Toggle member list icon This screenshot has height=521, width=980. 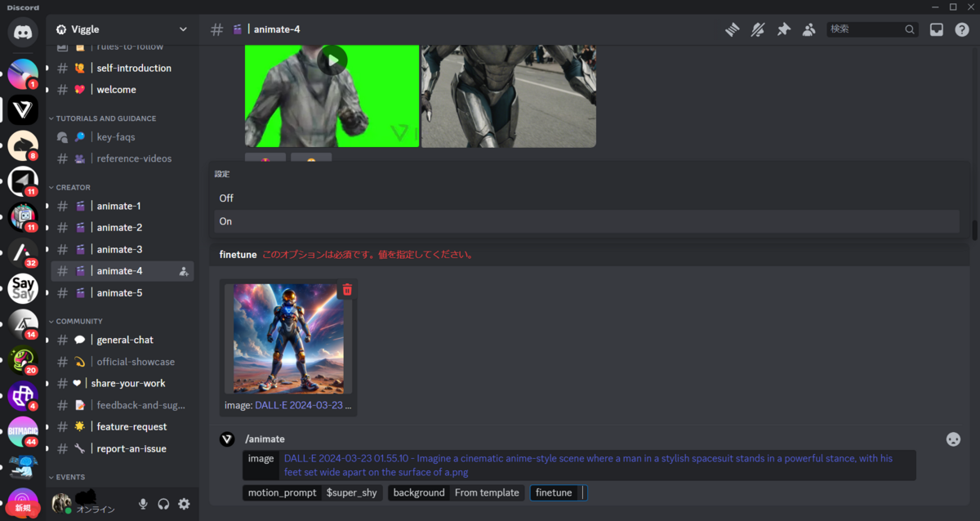point(808,29)
